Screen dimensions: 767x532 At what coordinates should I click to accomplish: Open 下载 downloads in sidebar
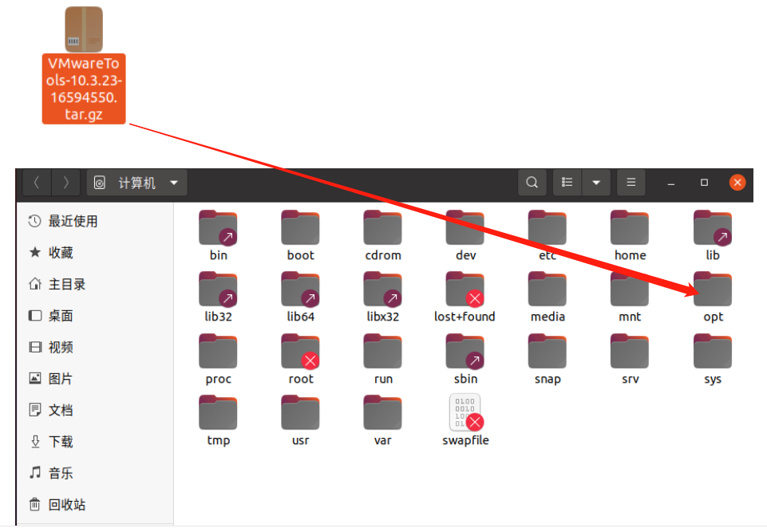point(96,442)
